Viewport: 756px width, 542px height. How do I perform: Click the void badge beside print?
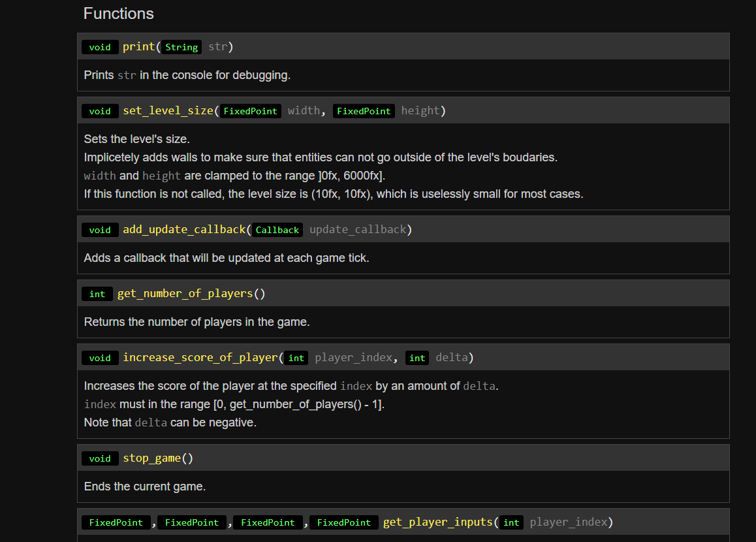100,47
